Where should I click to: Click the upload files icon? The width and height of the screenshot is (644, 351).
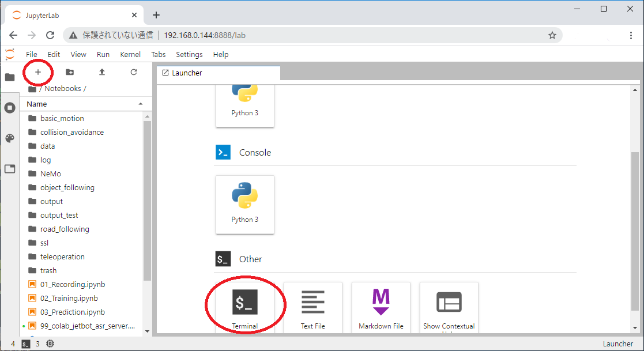(x=102, y=72)
